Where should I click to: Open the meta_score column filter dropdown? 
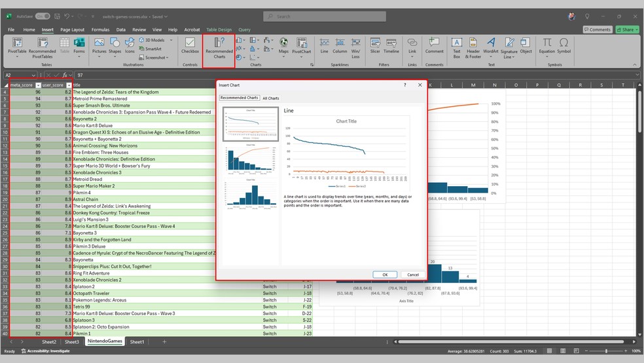[x=38, y=85]
